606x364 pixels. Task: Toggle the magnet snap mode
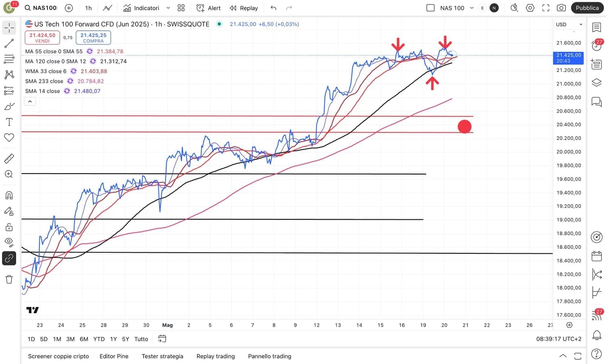coord(9,196)
